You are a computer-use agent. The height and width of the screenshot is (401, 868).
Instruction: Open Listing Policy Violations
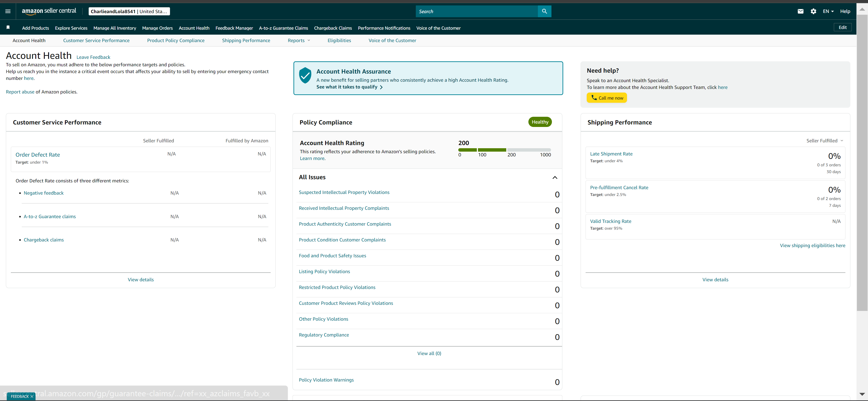[x=324, y=272]
